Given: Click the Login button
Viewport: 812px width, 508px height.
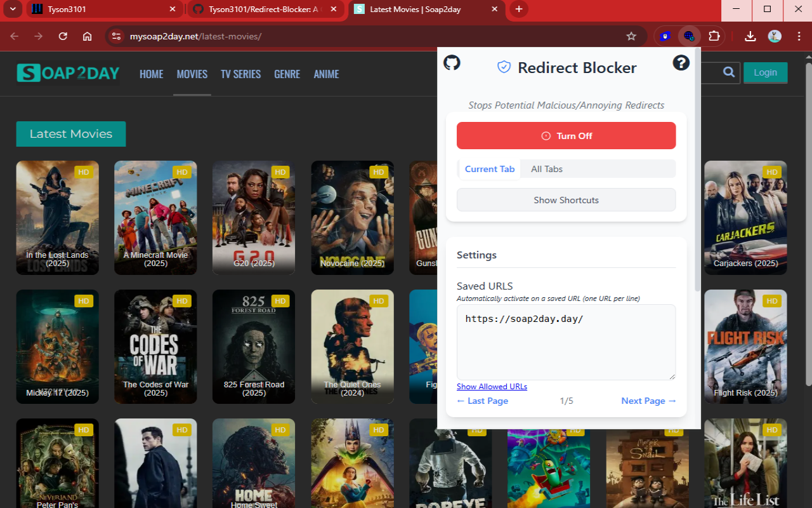Looking at the screenshot, I should [x=765, y=72].
